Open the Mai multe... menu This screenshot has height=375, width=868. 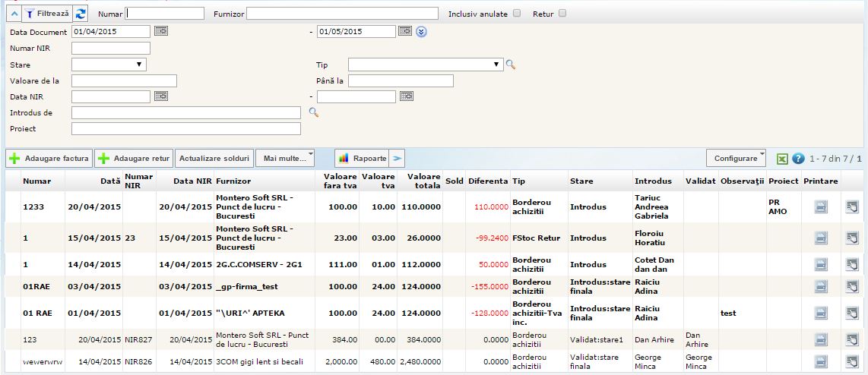pos(284,158)
